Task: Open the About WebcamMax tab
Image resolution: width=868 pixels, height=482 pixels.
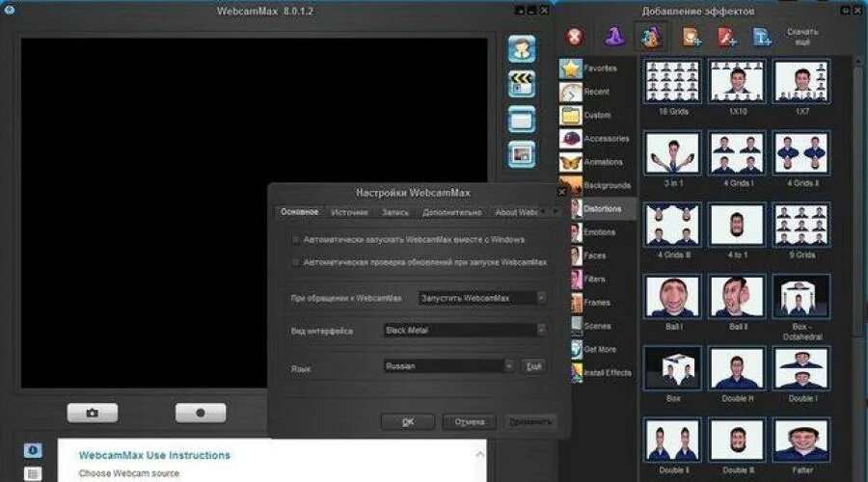Action: (x=516, y=212)
